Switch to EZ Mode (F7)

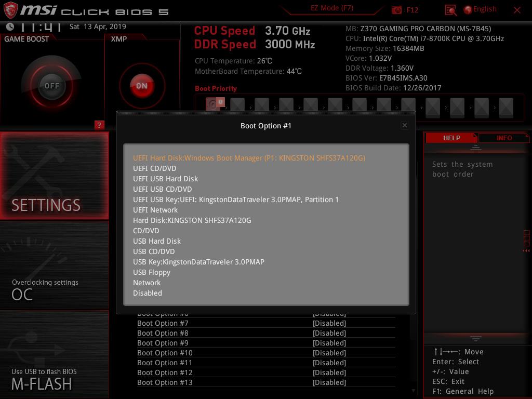coord(332,8)
